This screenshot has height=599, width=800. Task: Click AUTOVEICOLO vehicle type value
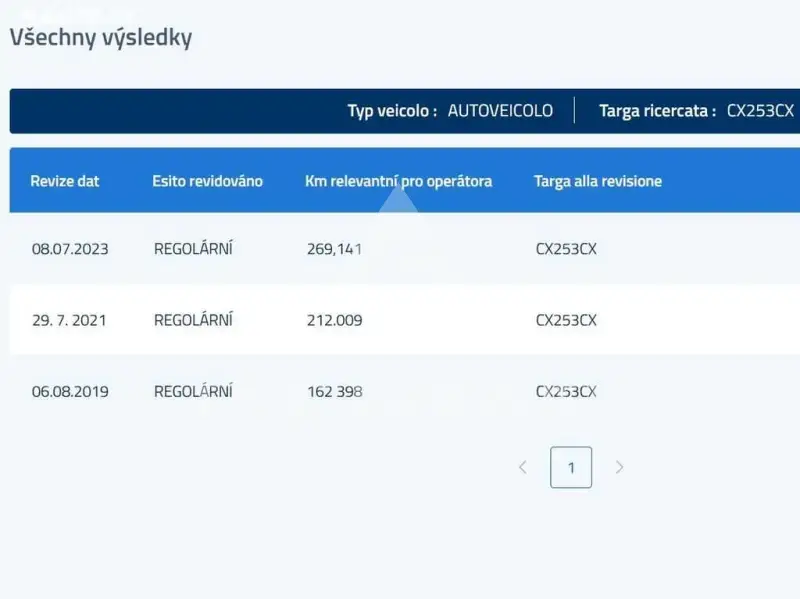point(500,111)
